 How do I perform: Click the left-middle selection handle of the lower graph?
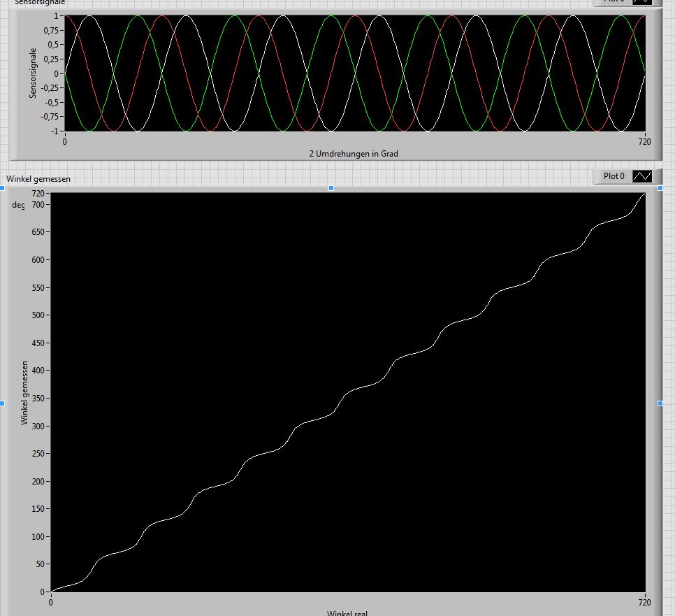[x=2, y=403]
